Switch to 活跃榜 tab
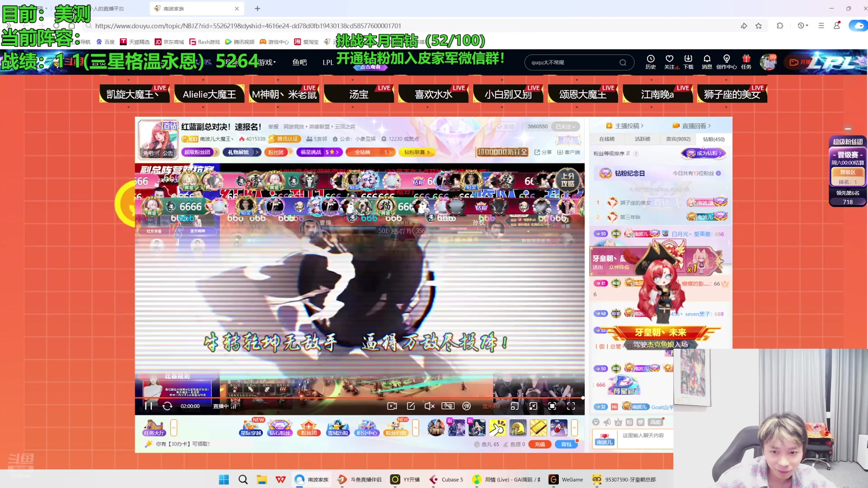This screenshot has width=868, height=488. pos(642,139)
